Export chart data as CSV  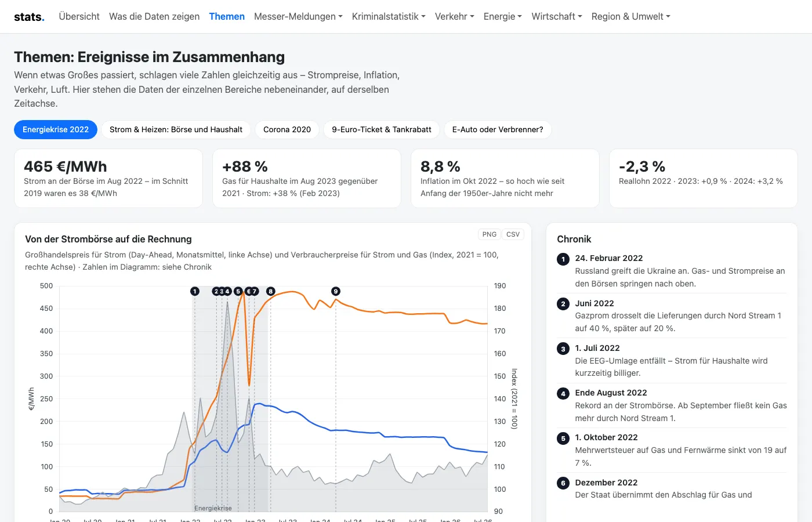pyautogui.click(x=513, y=234)
